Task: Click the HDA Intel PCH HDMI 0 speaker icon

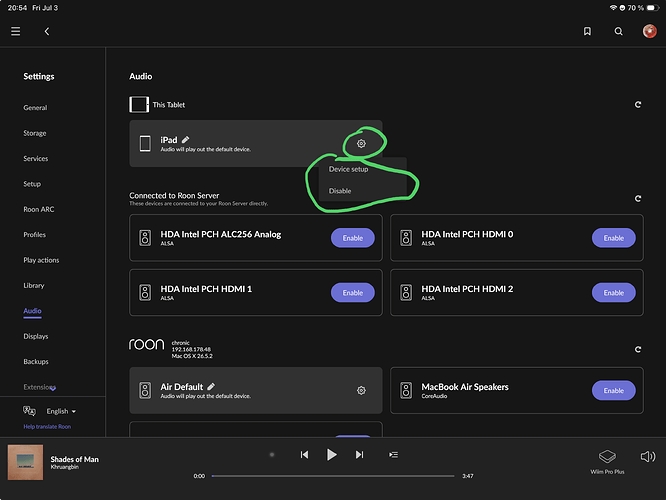Action: click(x=406, y=238)
